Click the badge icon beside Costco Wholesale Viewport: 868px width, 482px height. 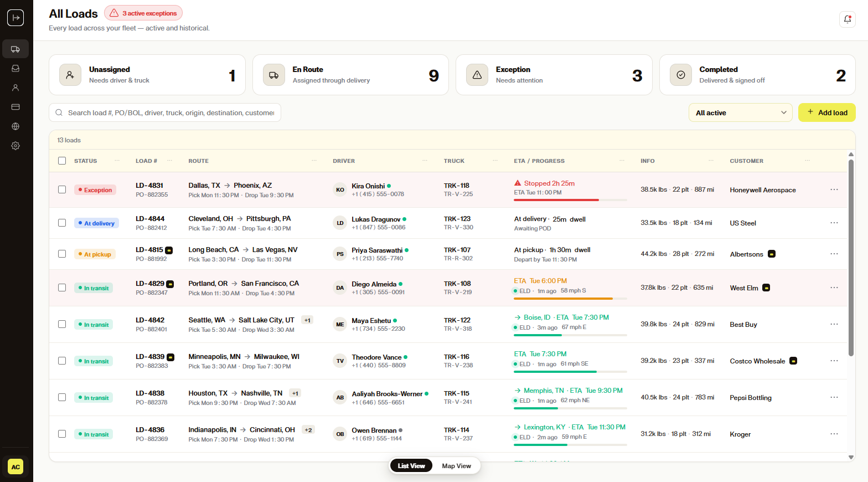[793, 361]
